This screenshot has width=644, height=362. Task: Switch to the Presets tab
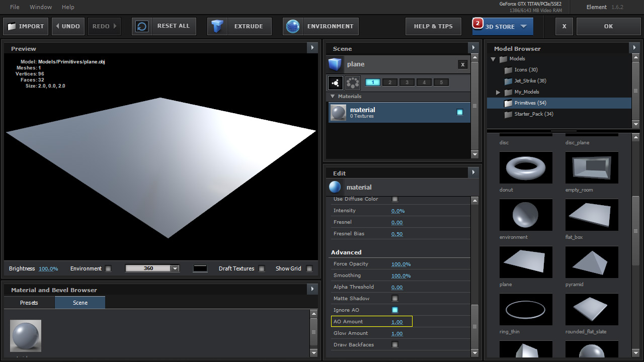(29, 303)
